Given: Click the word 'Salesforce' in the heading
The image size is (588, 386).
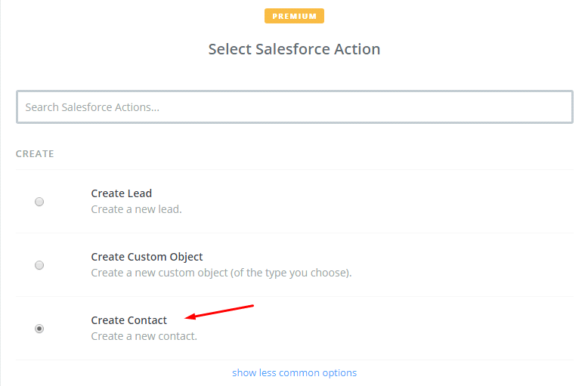Looking at the screenshot, I should pos(289,50).
